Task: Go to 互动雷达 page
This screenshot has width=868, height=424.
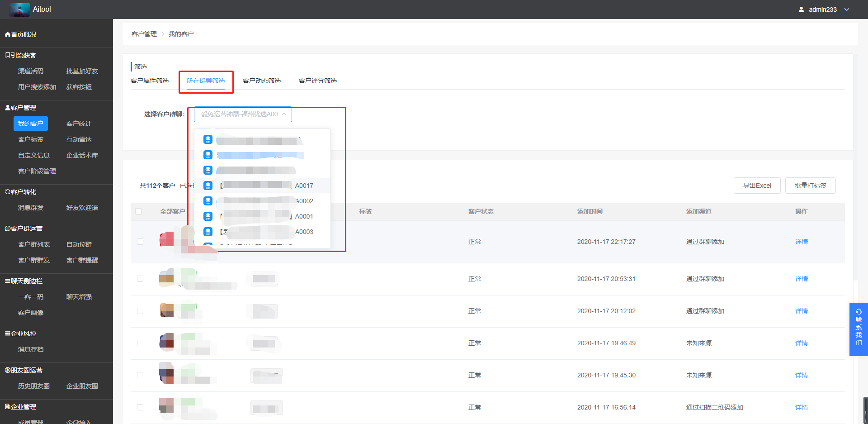Action: click(x=79, y=139)
